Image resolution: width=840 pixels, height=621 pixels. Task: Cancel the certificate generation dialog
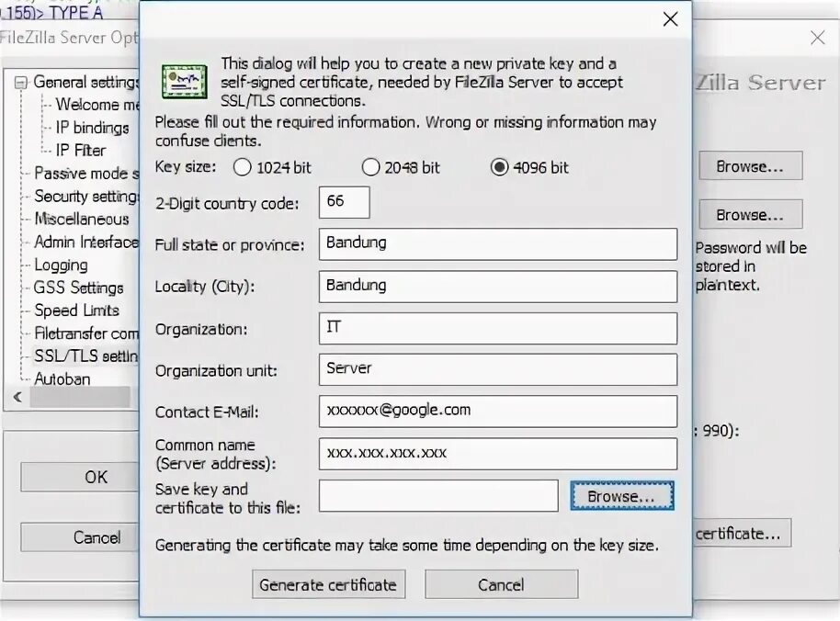[x=502, y=584]
